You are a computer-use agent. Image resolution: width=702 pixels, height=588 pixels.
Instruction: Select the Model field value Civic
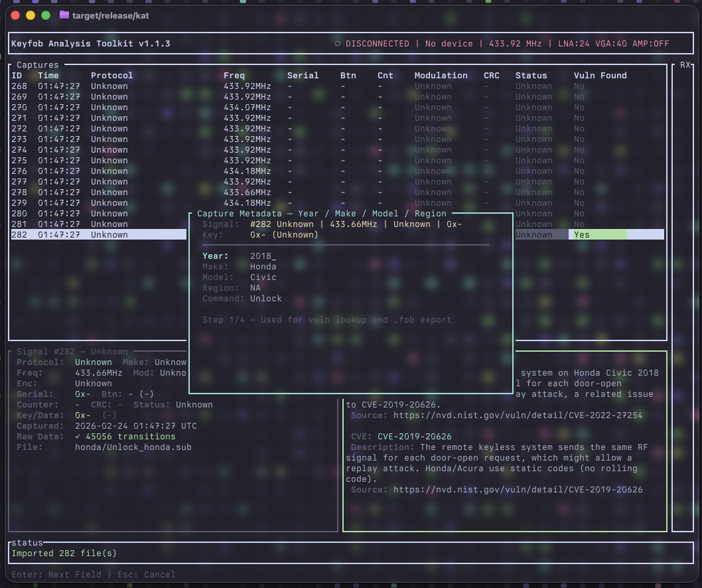(263, 277)
